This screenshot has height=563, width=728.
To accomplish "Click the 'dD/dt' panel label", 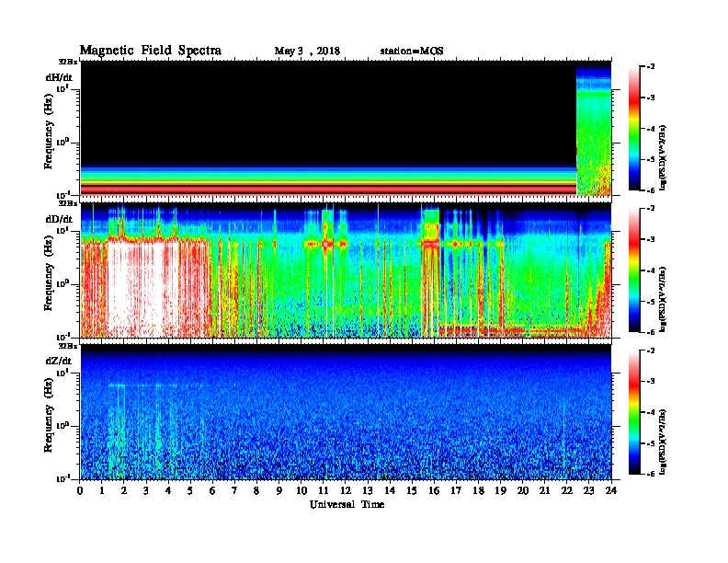I will pos(59,219).
